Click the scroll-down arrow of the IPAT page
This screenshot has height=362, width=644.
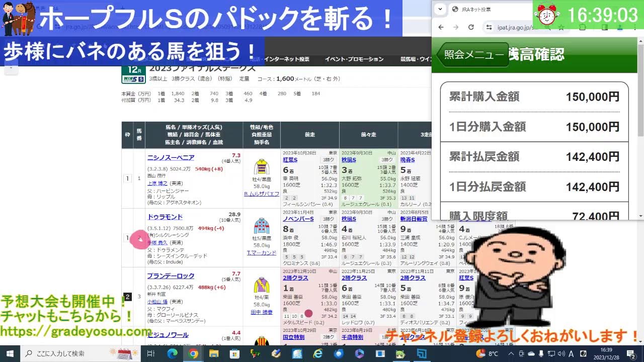(x=640, y=216)
